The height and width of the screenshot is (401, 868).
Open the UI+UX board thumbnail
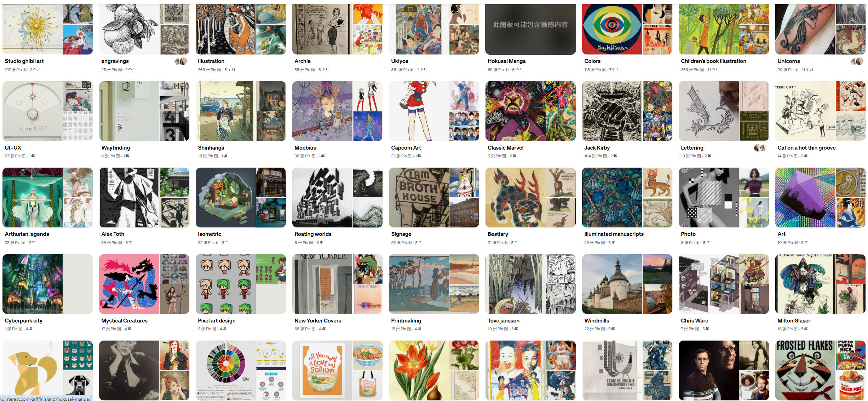click(47, 111)
